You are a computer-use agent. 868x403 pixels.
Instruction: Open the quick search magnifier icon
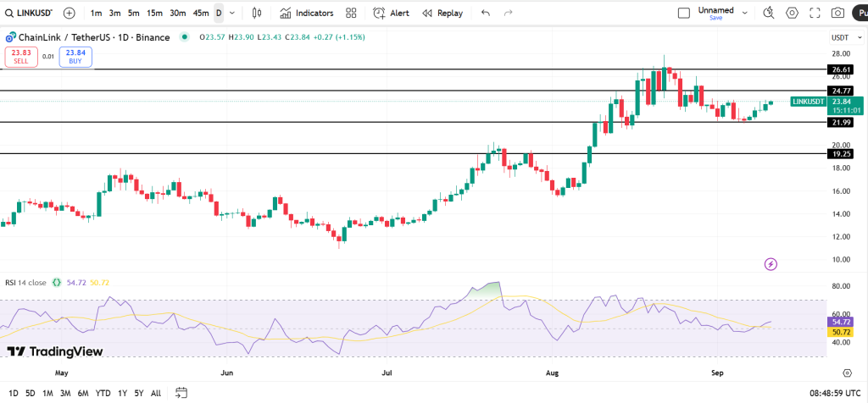[768, 13]
